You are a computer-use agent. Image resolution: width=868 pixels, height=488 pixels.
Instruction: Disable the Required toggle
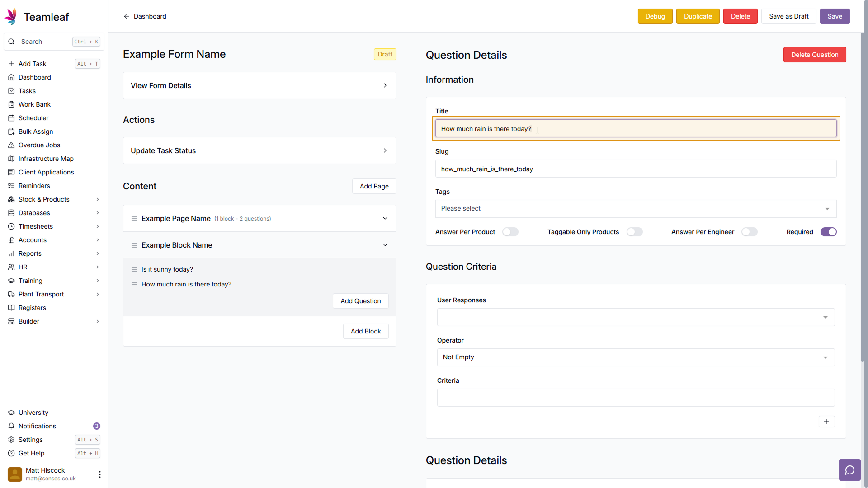(828, 232)
